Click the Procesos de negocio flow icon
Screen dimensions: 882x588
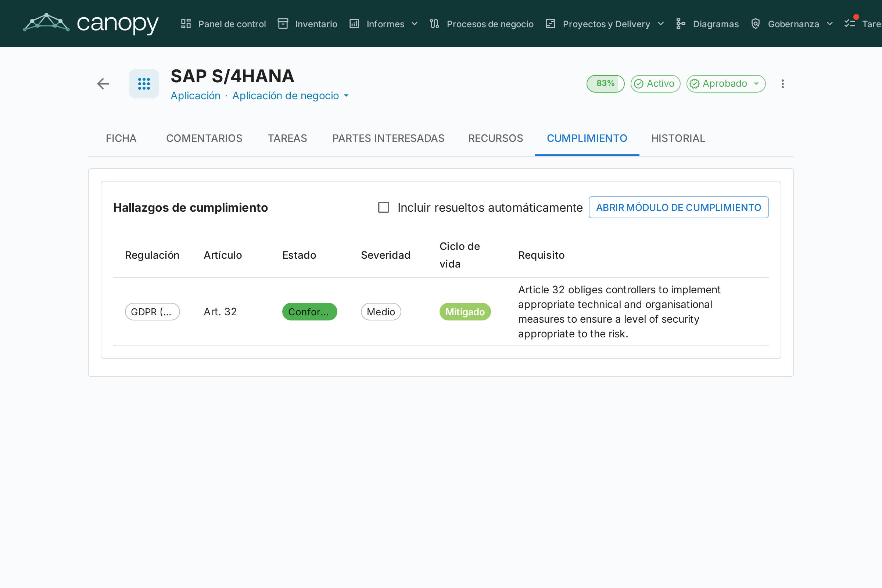pyautogui.click(x=434, y=24)
